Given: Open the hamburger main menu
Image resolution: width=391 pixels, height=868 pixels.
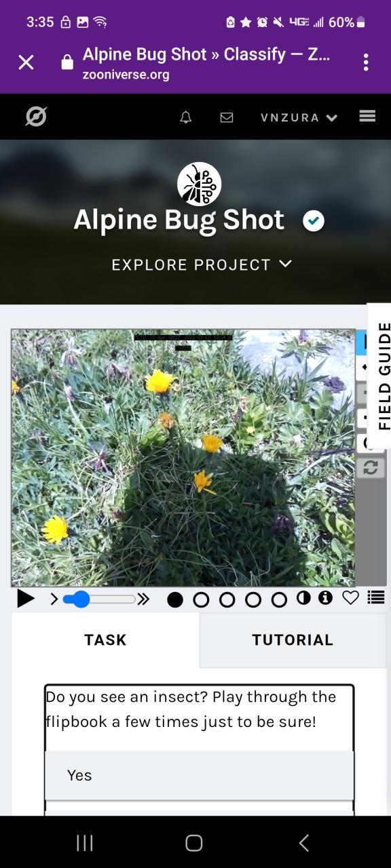Looking at the screenshot, I should [x=367, y=117].
